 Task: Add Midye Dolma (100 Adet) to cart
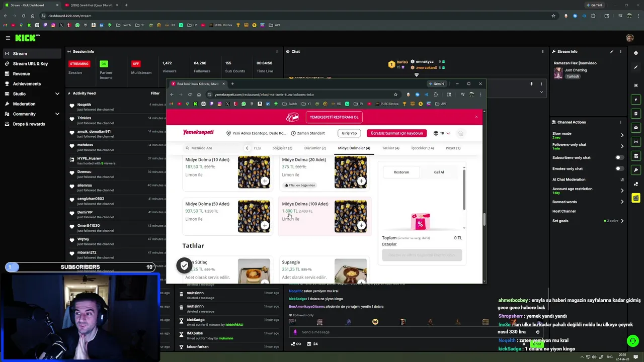pyautogui.click(x=361, y=225)
